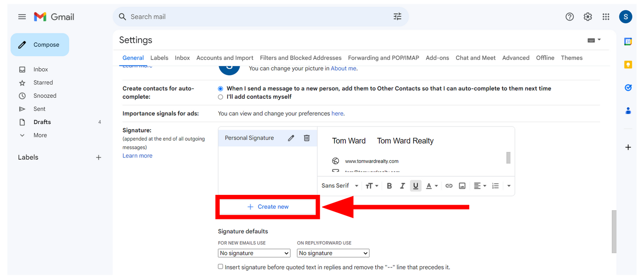644x279 pixels.
Task: Open the Support help icon
Action: pos(570,17)
